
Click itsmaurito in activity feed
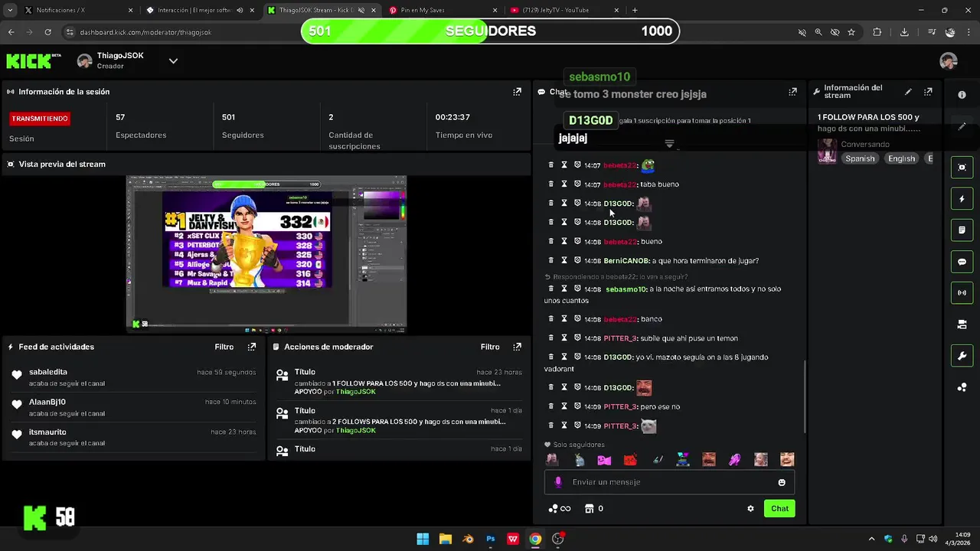point(47,432)
